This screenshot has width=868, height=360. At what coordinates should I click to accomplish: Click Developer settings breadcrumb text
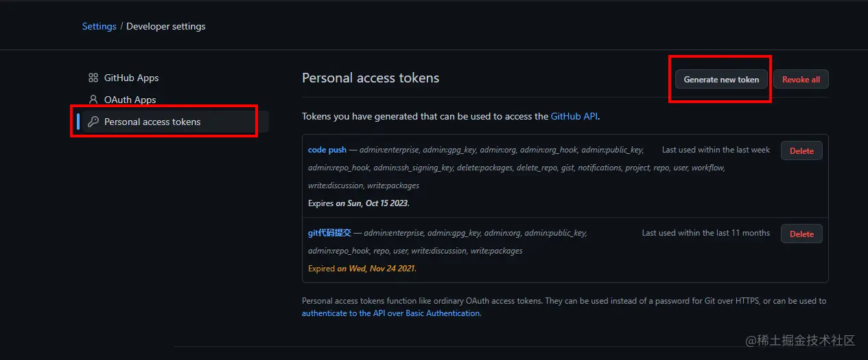(166, 26)
